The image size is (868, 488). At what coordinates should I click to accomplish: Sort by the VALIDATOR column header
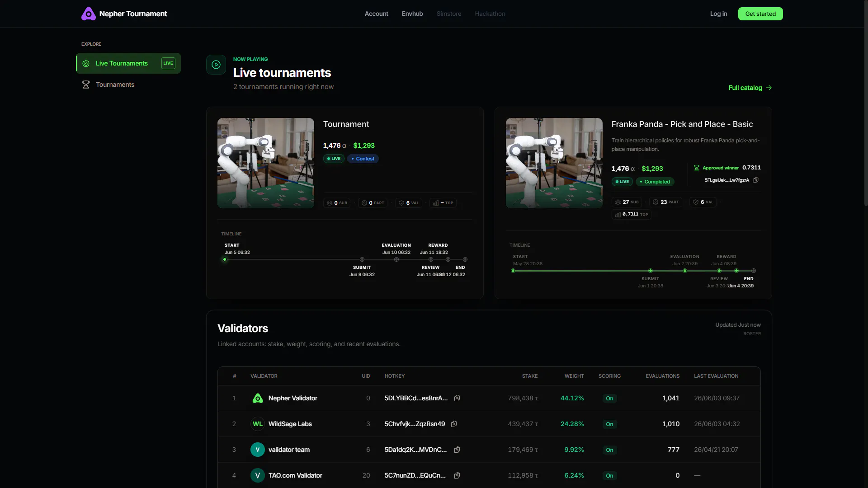click(264, 376)
